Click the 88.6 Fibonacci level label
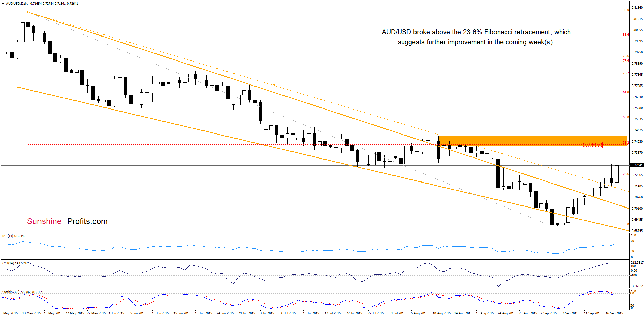 tap(626, 35)
